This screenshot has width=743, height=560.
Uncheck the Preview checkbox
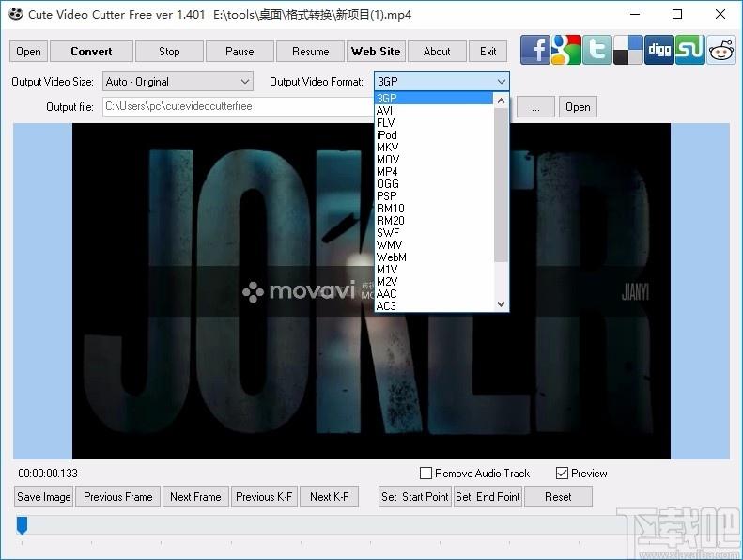(562, 474)
